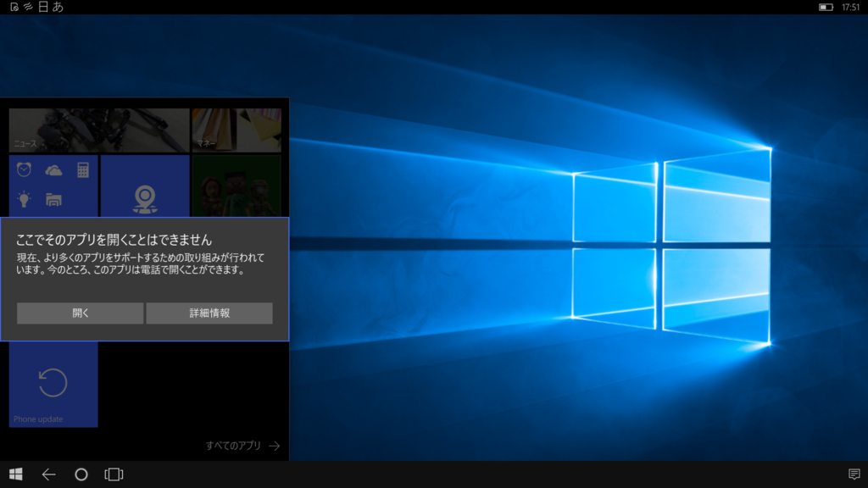Open the maps location pin tile
This screenshot has height=488, width=868.
pos(145,186)
